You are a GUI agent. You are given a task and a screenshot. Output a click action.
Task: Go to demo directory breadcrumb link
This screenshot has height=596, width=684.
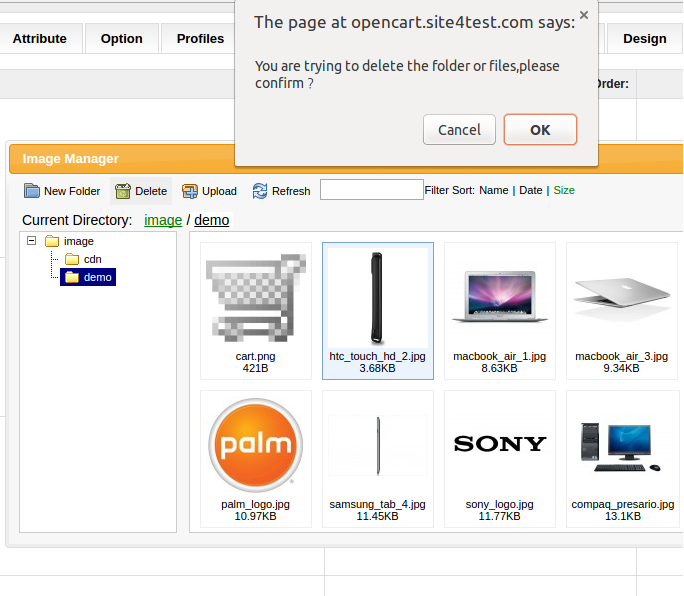point(212,220)
